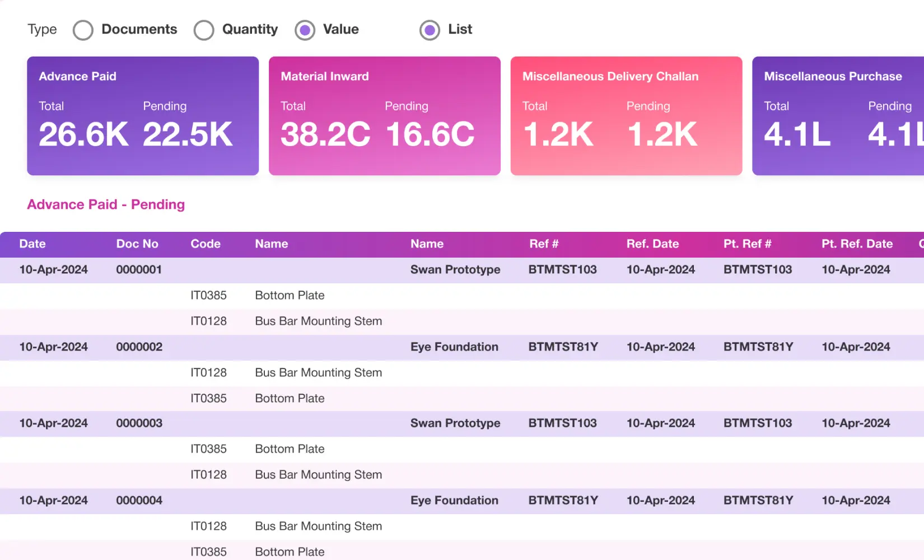Viewport: 924px width, 560px height.
Task: Click the Name header beside the Code header
Action: click(272, 244)
